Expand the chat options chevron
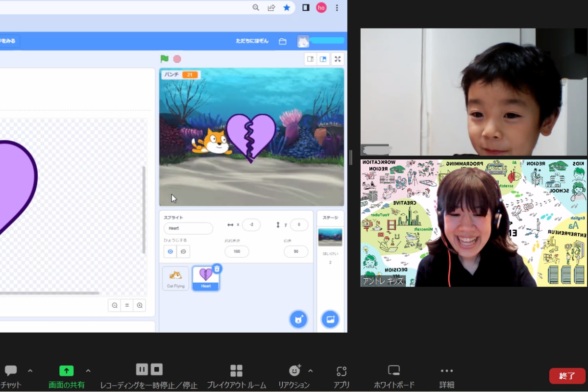Screen dimensions: 588x392 30,370
